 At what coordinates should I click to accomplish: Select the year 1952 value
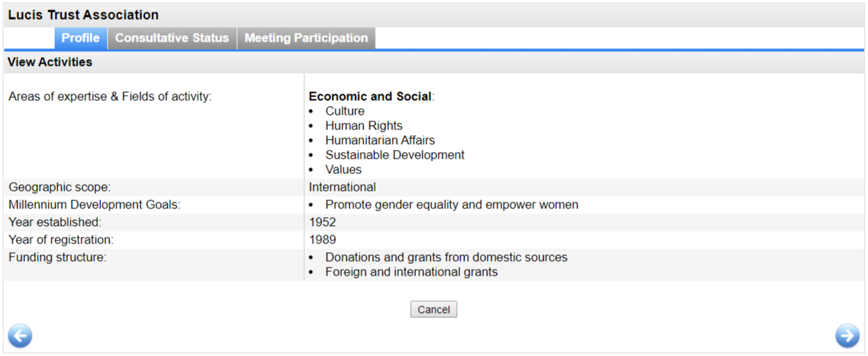(322, 222)
